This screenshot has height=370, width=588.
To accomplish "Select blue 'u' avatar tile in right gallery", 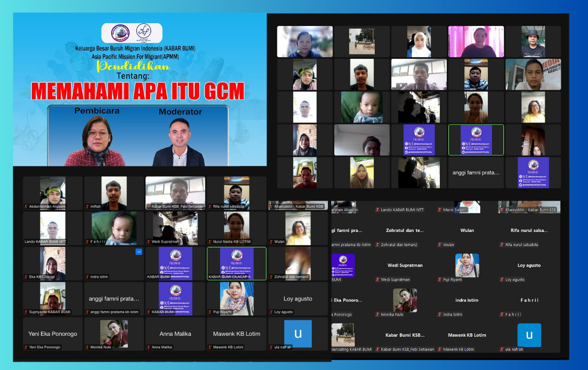I will [529, 335].
